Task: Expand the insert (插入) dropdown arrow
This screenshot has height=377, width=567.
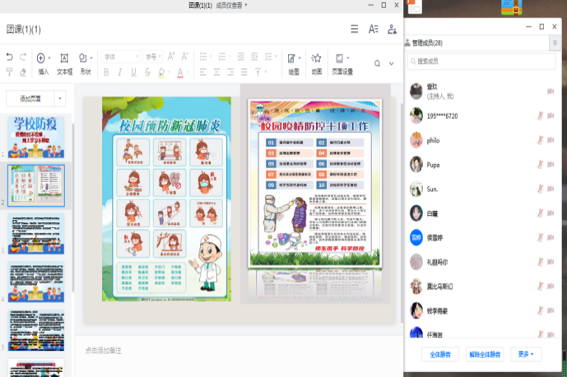Action: [x=50, y=58]
